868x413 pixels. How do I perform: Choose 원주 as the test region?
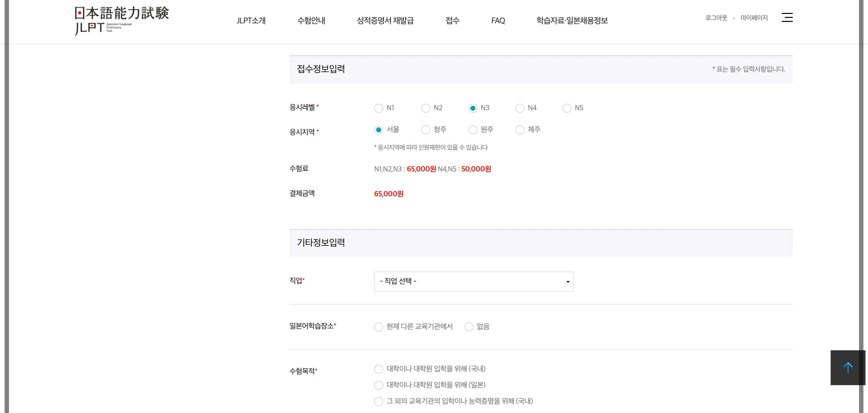click(x=473, y=130)
